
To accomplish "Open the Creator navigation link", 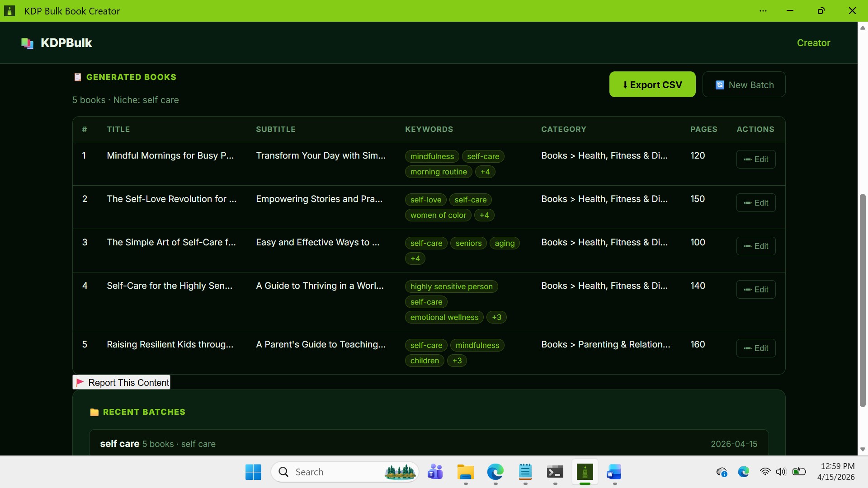I will 813,43.
